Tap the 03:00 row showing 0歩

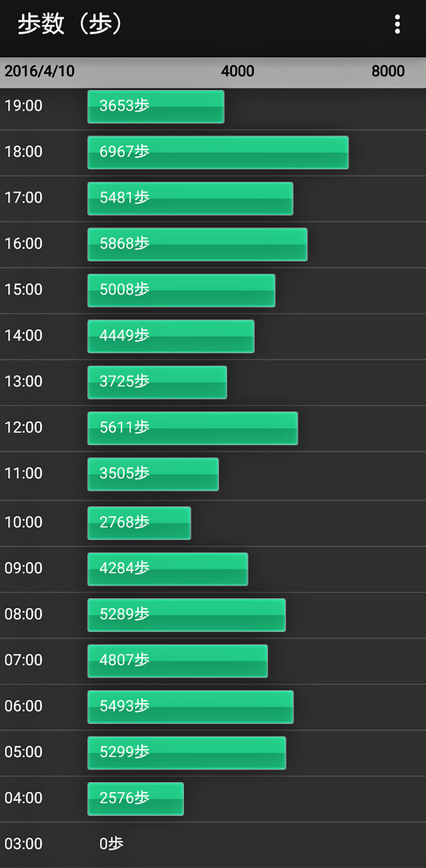[x=213, y=844]
